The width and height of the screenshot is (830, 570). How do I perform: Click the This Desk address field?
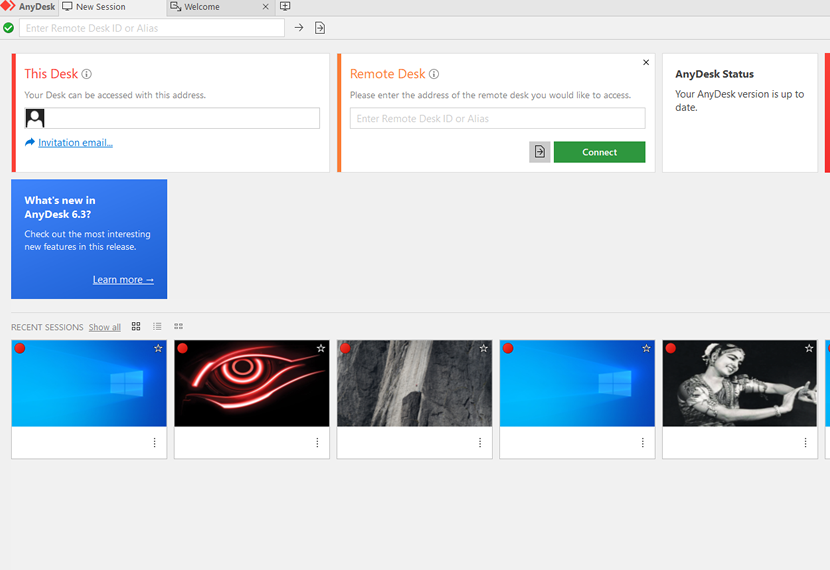pyautogui.click(x=172, y=118)
